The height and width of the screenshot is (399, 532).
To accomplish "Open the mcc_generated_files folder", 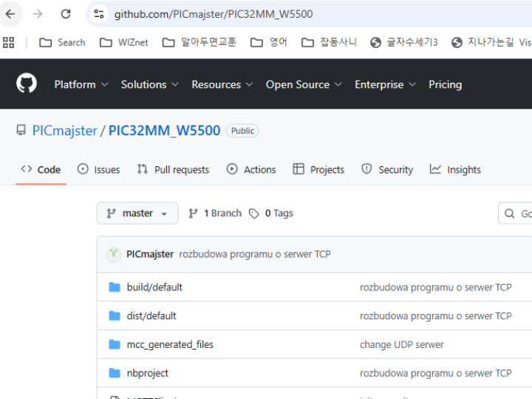I will [169, 344].
